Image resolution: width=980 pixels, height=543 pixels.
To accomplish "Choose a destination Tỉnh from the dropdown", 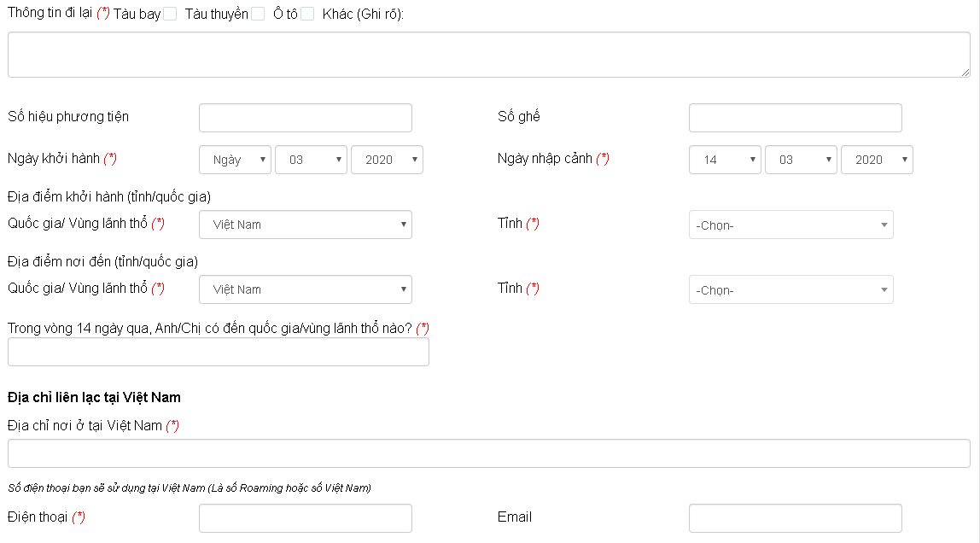I will tap(791, 290).
